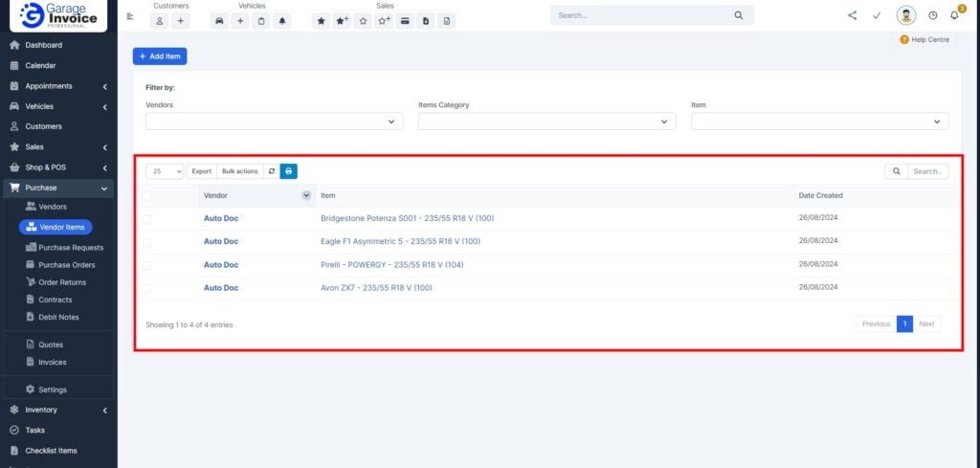Open the Vendors filter dropdown
980x468 pixels.
[274, 122]
